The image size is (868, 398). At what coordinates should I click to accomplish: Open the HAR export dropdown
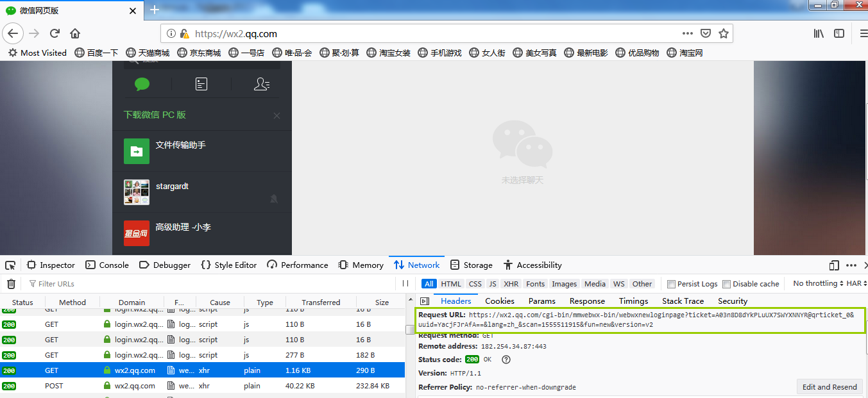[x=856, y=283]
